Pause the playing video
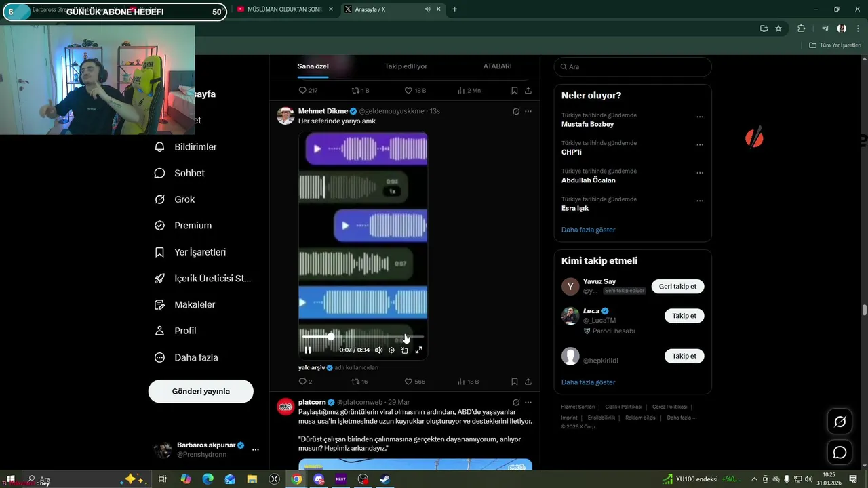 tap(308, 350)
